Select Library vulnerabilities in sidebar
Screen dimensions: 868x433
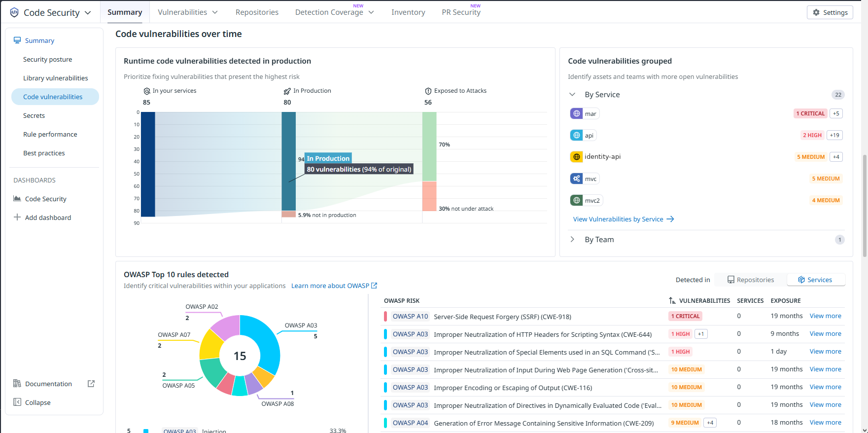coord(55,78)
